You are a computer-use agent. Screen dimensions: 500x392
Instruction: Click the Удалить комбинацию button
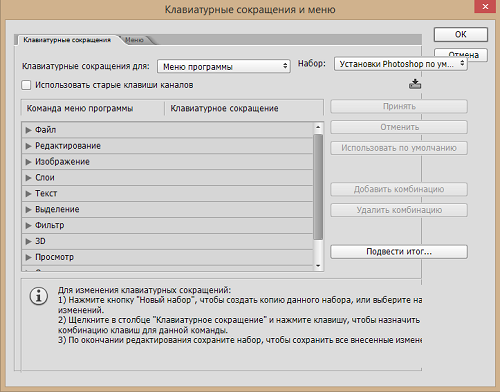[x=399, y=210]
